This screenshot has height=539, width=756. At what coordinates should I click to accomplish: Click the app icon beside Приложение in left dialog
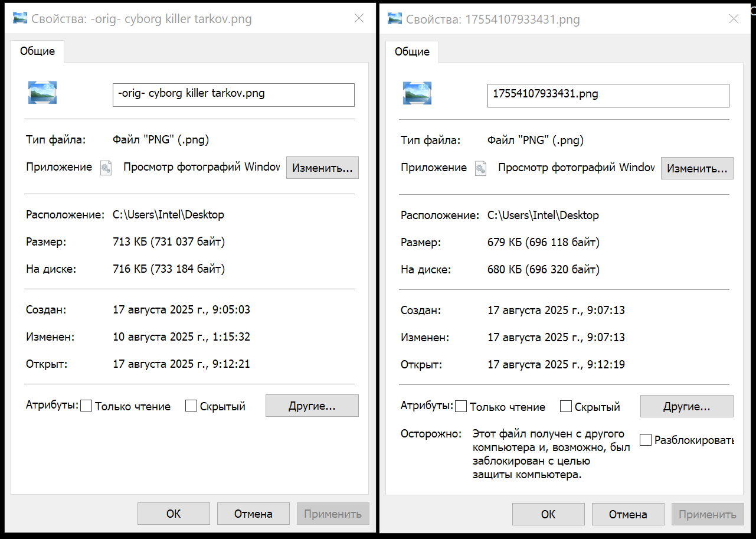coord(106,168)
